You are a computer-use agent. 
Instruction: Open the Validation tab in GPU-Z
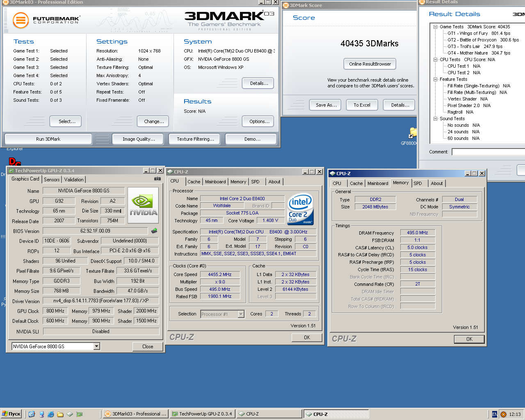tap(74, 180)
